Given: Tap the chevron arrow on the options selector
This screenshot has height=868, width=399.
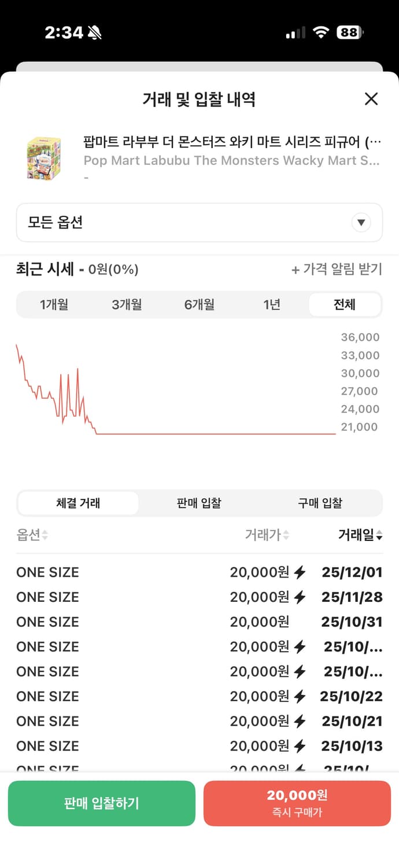Looking at the screenshot, I should (361, 222).
